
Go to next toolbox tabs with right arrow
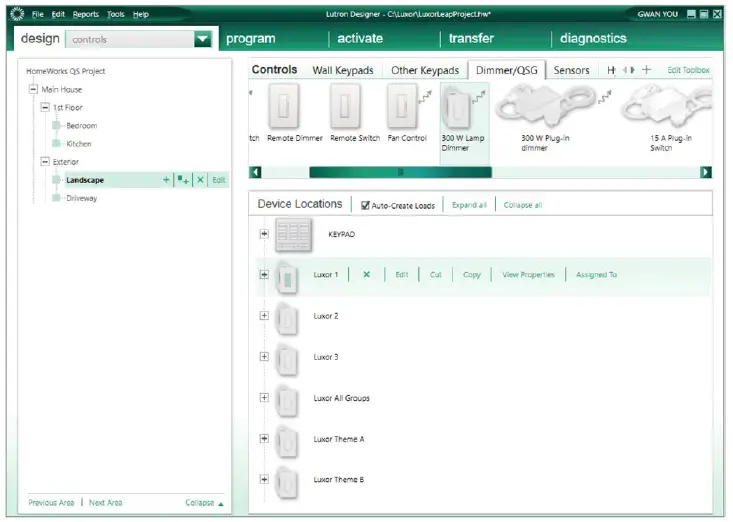tap(632, 70)
